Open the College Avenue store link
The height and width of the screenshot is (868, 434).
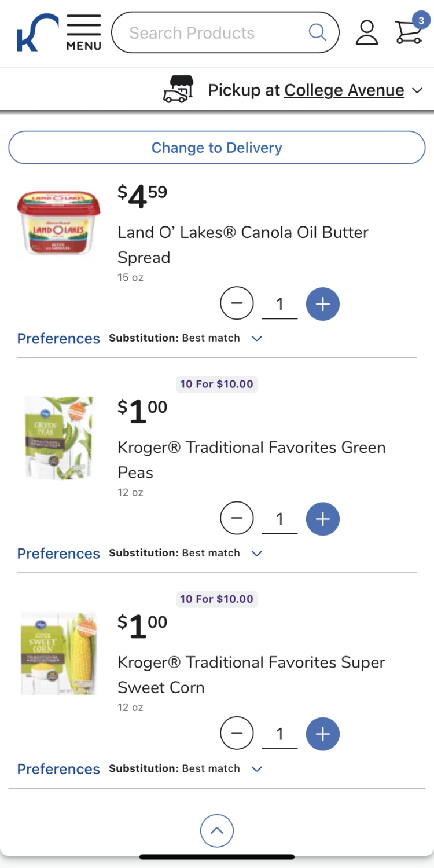(344, 90)
